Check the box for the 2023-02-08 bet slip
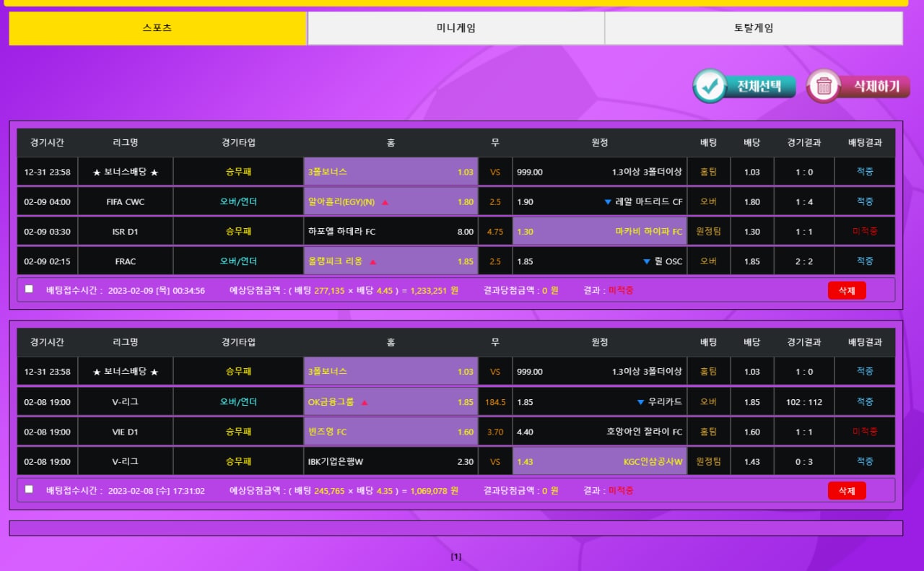This screenshot has height=571, width=924. click(29, 489)
